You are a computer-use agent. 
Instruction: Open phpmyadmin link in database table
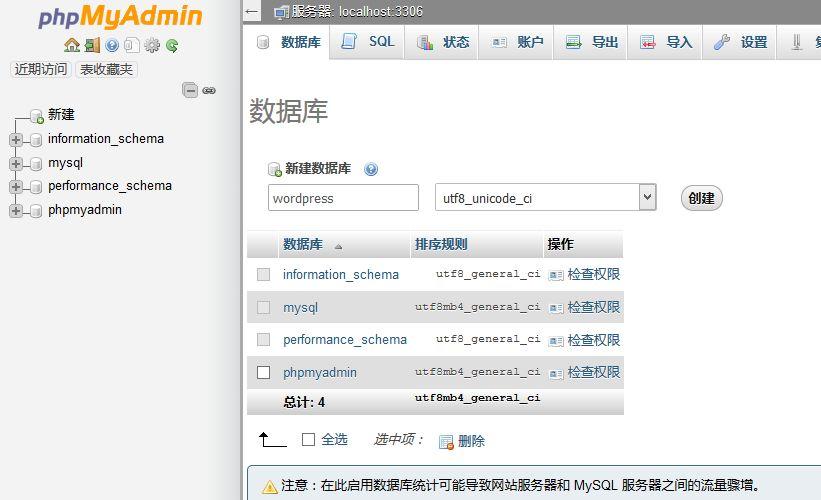click(320, 372)
